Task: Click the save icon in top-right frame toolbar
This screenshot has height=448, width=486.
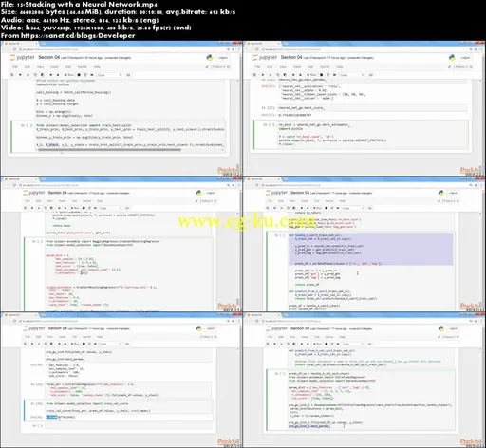Action: click(255, 75)
